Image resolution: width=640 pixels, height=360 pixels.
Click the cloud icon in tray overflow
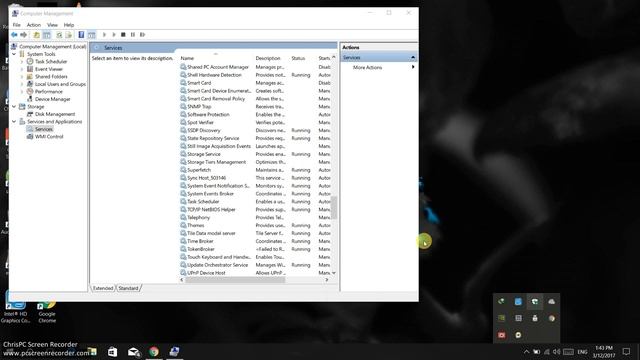[551, 302]
